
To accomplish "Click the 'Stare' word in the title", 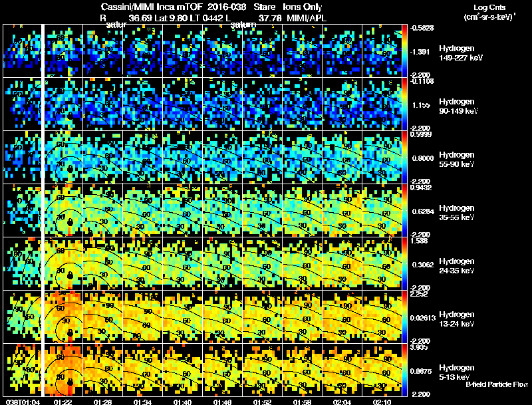I will point(264,7).
